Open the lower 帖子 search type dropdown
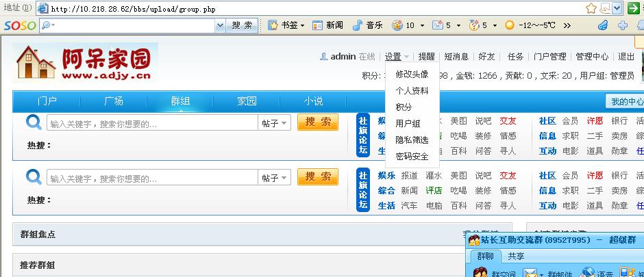The height and width of the screenshot is (277, 644). point(274,177)
